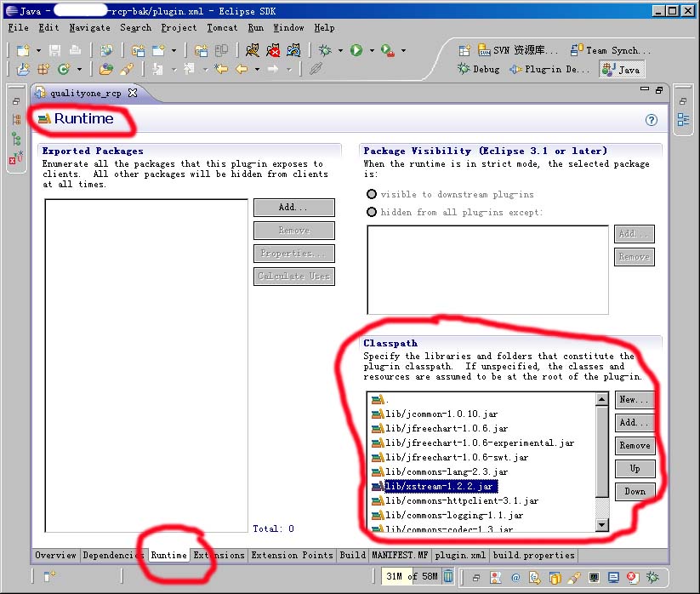Viewport: 700px width, 594px height.
Task: Click the Save toolbar icon
Action: tap(55, 50)
